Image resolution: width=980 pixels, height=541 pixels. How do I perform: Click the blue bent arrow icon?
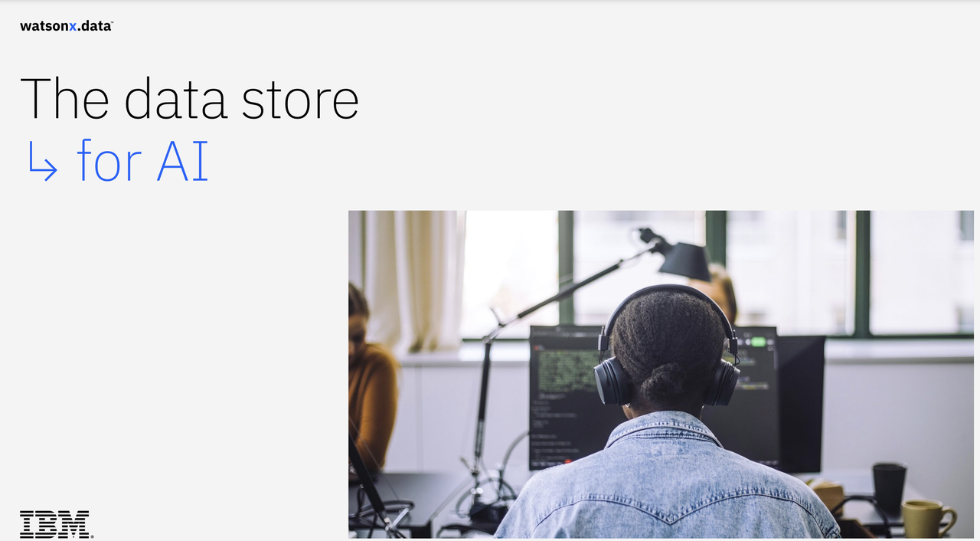pos(43,162)
